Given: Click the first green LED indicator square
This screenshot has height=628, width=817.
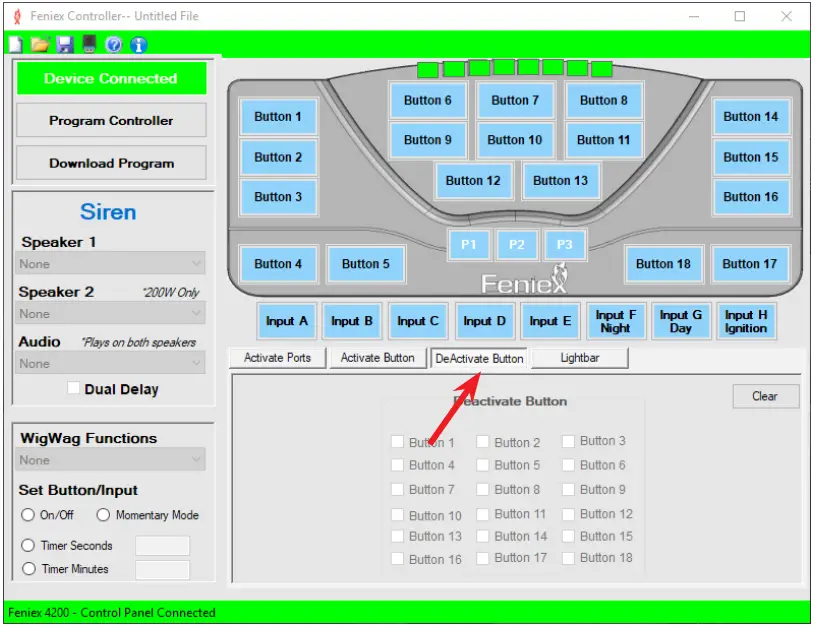Looking at the screenshot, I should [x=428, y=70].
